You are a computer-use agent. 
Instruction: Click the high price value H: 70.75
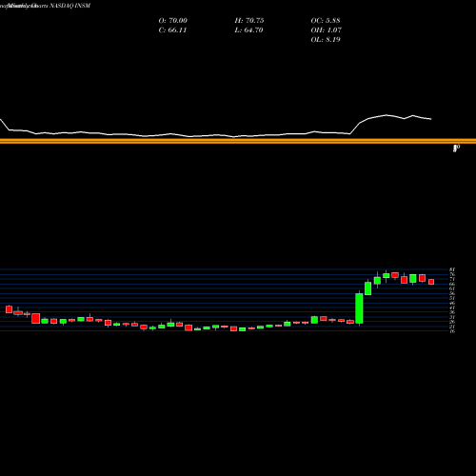[249, 21]
